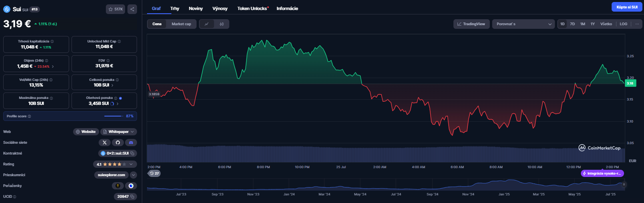Click the 'Kúpte si SUI' button
This screenshot has height=203, width=644.
click(626, 7)
